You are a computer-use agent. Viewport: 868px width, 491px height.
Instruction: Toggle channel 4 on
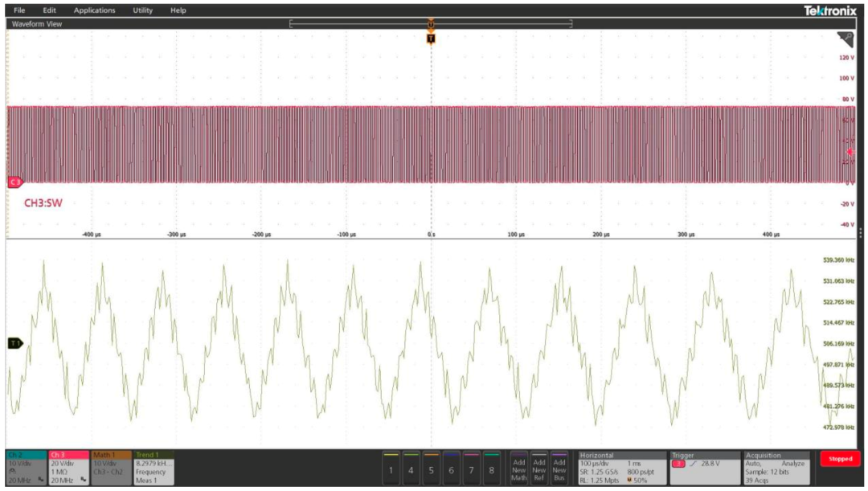point(411,469)
